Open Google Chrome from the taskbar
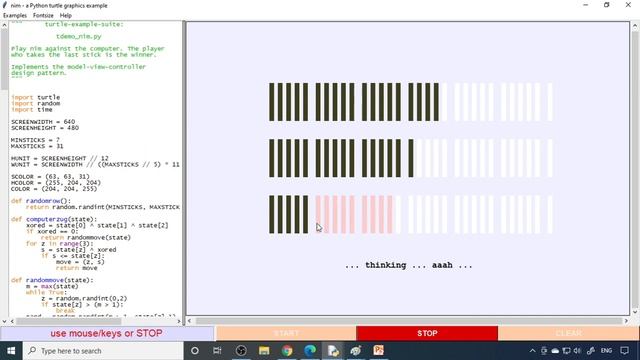The width and height of the screenshot is (640, 360). pos(287,351)
